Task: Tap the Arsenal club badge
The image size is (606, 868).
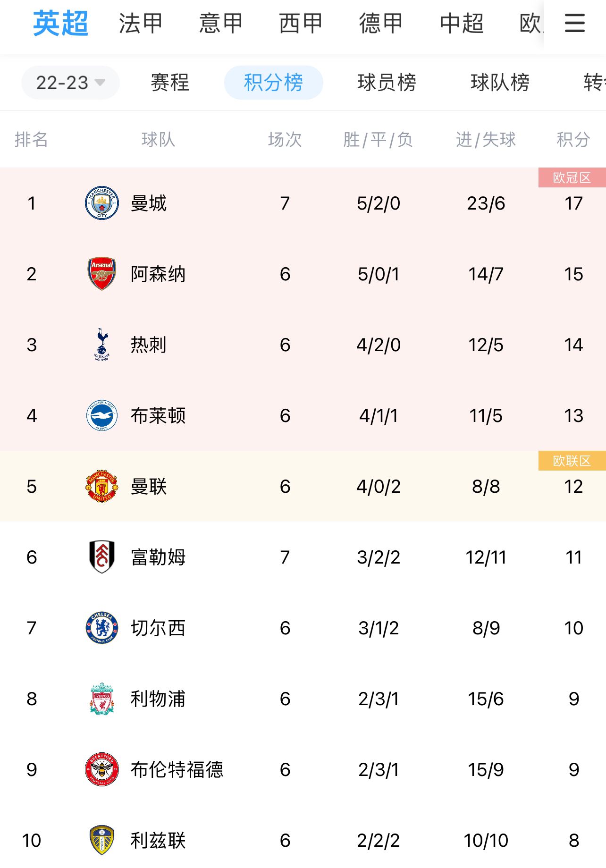Action: click(x=102, y=274)
